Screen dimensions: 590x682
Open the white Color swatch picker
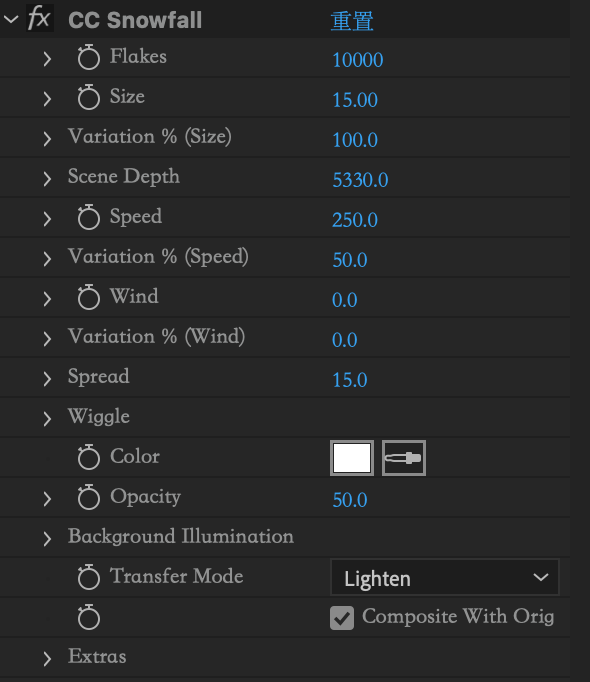(352, 458)
